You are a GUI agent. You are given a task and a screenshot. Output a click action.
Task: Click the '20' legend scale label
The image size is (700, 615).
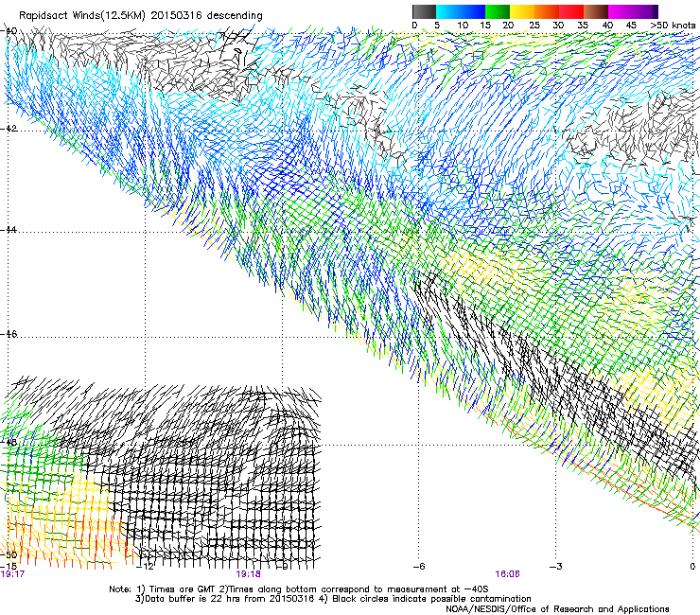pos(508,26)
